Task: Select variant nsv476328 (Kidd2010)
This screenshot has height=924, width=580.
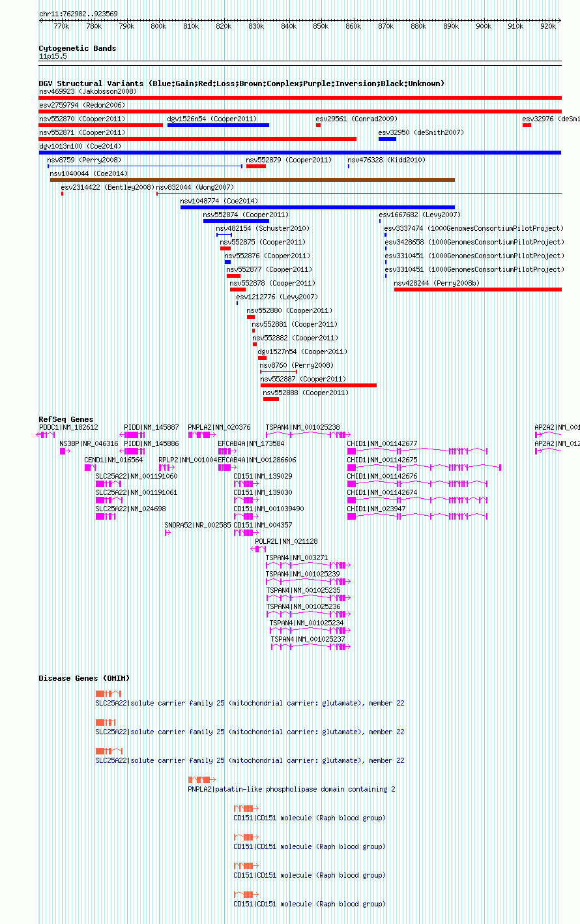Action: (386, 160)
